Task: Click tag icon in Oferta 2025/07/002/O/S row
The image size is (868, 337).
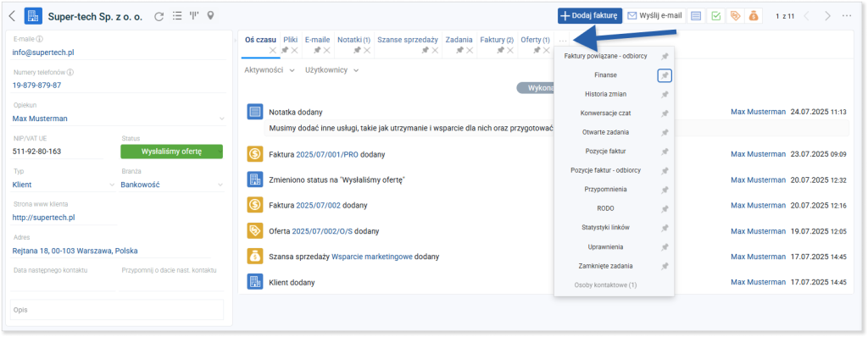Action: (254, 231)
